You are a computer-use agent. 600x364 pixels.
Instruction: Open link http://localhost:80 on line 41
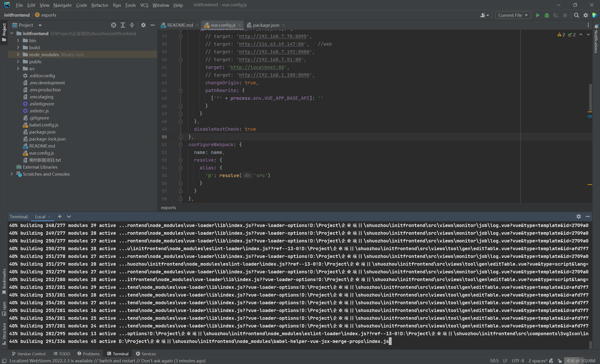[257, 67]
